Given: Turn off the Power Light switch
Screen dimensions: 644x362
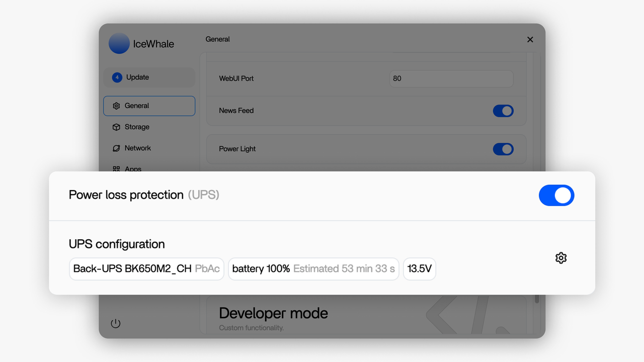Looking at the screenshot, I should (x=503, y=149).
